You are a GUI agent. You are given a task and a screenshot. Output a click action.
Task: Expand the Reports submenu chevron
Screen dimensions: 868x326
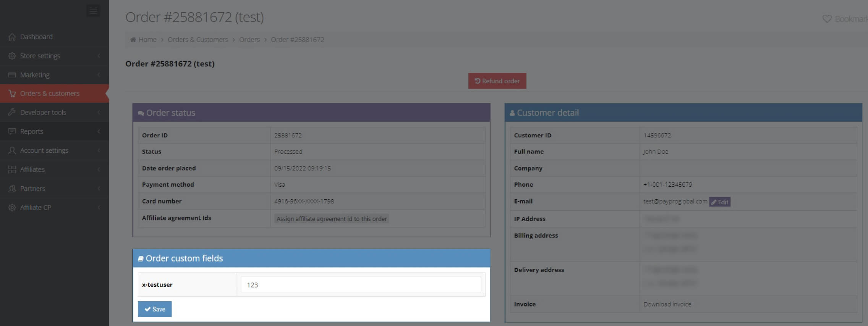pos(99,131)
